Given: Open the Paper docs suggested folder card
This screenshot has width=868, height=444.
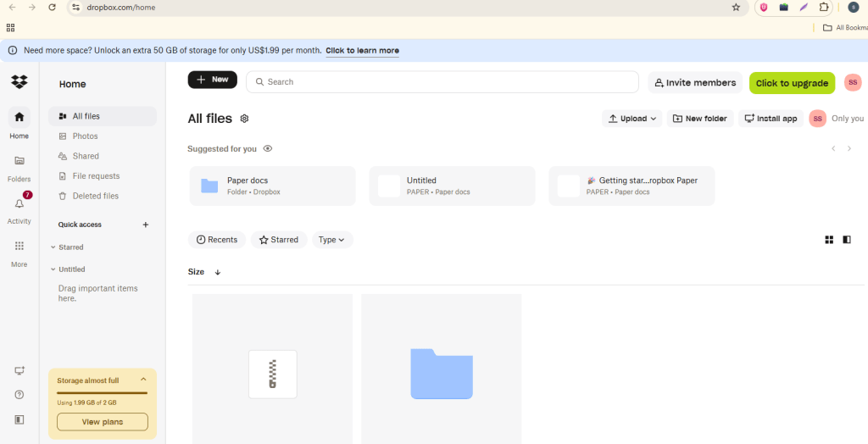Looking at the screenshot, I should 272,186.
